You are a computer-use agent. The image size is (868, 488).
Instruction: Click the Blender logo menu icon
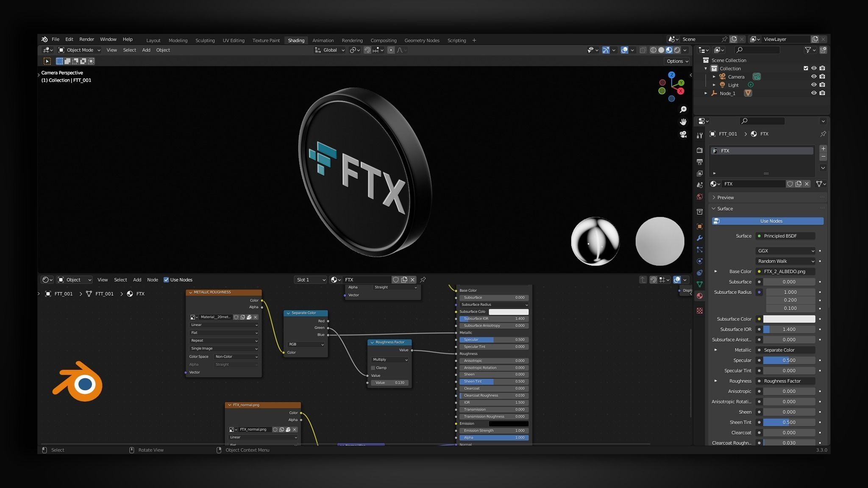(x=45, y=39)
